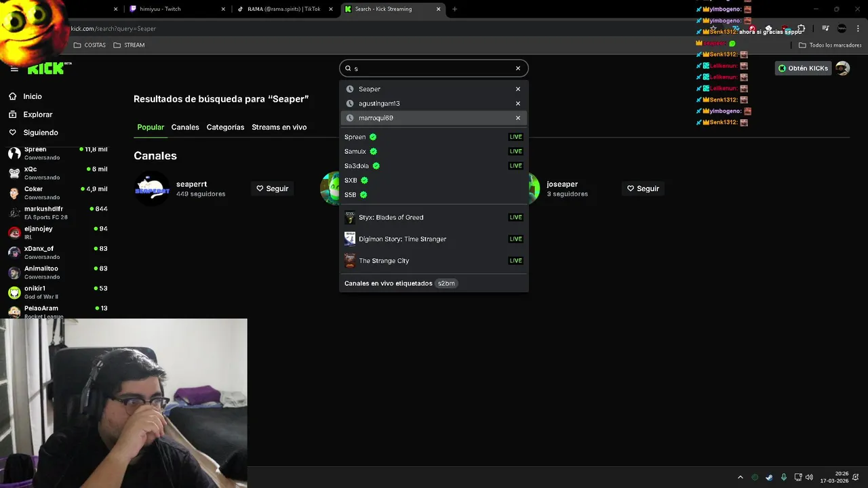
Task: Remove 'agustingam13' from recent searches
Action: [518, 104]
